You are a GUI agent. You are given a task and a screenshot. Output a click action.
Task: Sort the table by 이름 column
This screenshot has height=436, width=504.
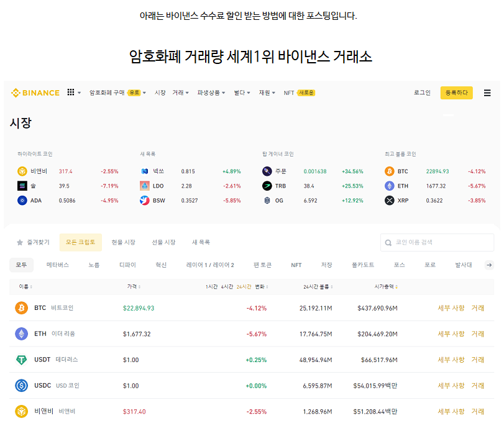tap(25, 286)
